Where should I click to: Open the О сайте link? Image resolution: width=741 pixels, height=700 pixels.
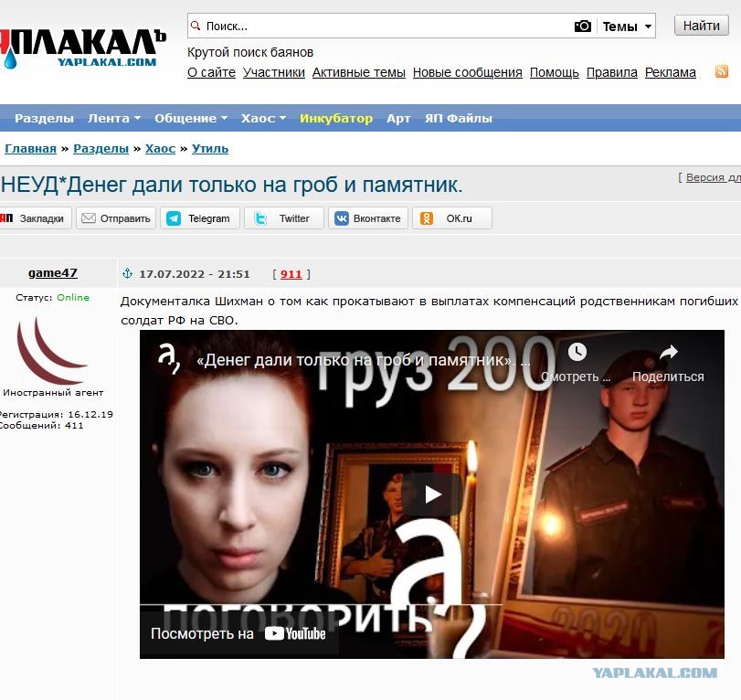[x=211, y=72]
